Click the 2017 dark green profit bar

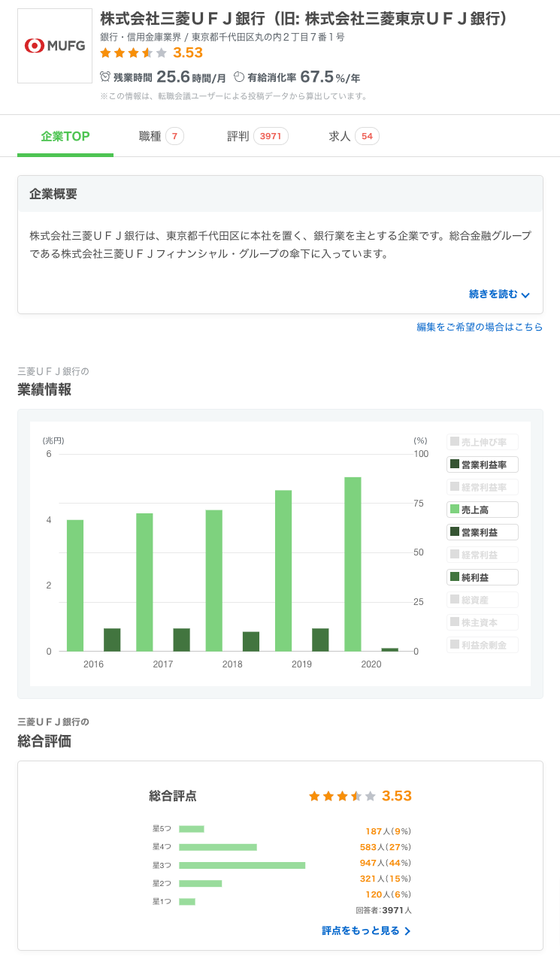click(x=182, y=640)
